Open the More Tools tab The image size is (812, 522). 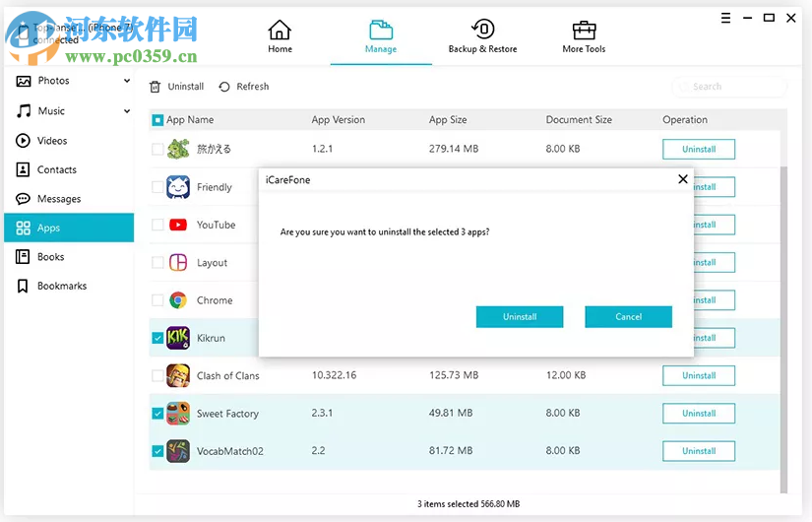(x=584, y=36)
